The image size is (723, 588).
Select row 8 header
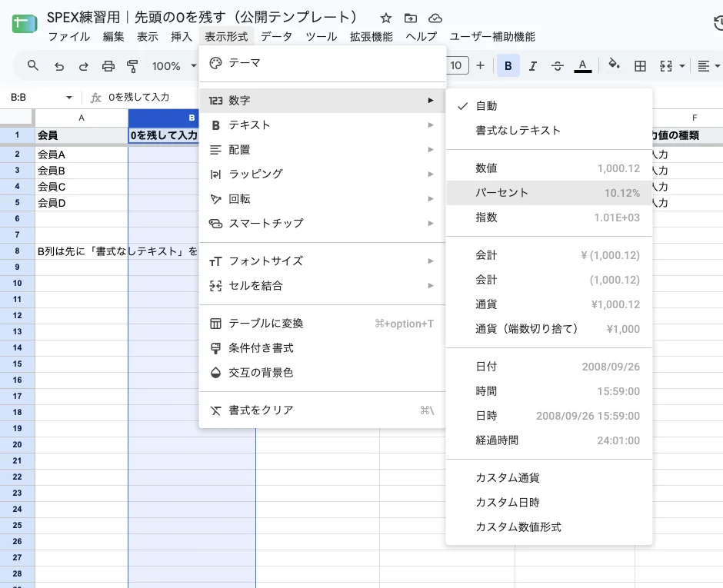click(17, 251)
